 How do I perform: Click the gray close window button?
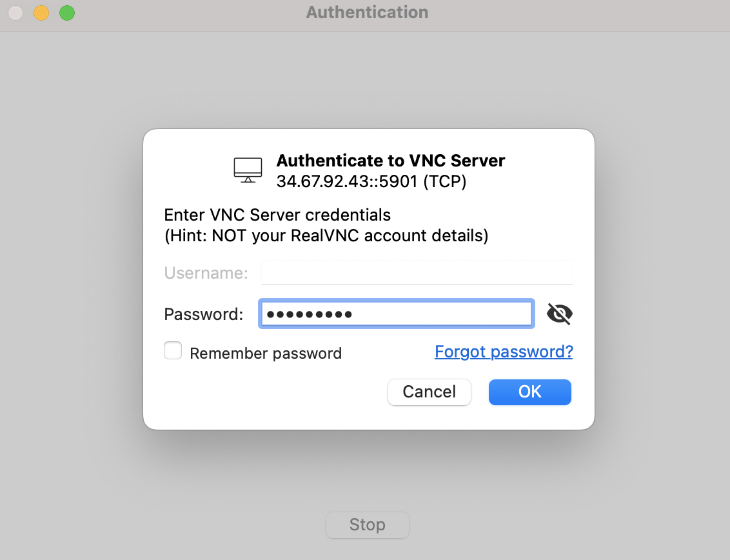pyautogui.click(x=16, y=12)
